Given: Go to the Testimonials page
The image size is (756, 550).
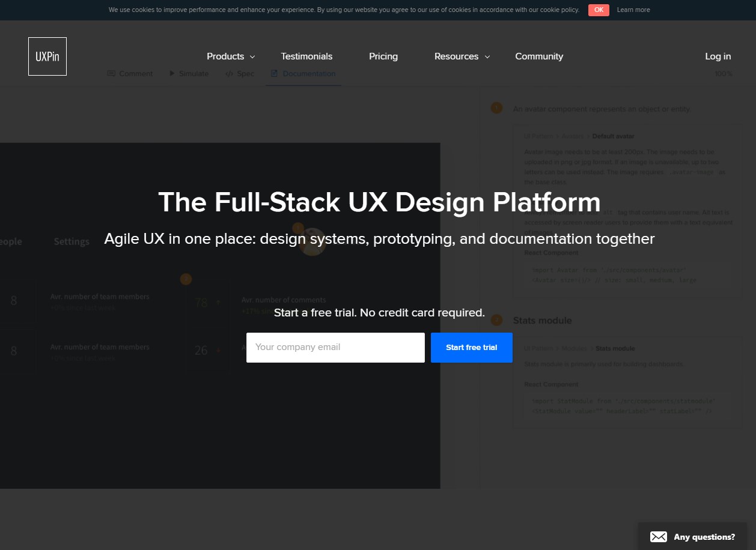Looking at the screenshot, I should (x=306, y=56).
